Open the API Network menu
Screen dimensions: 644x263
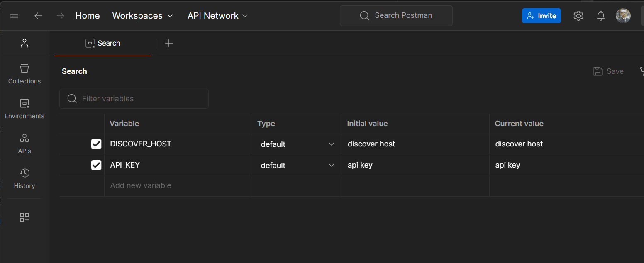click(217, 16)
